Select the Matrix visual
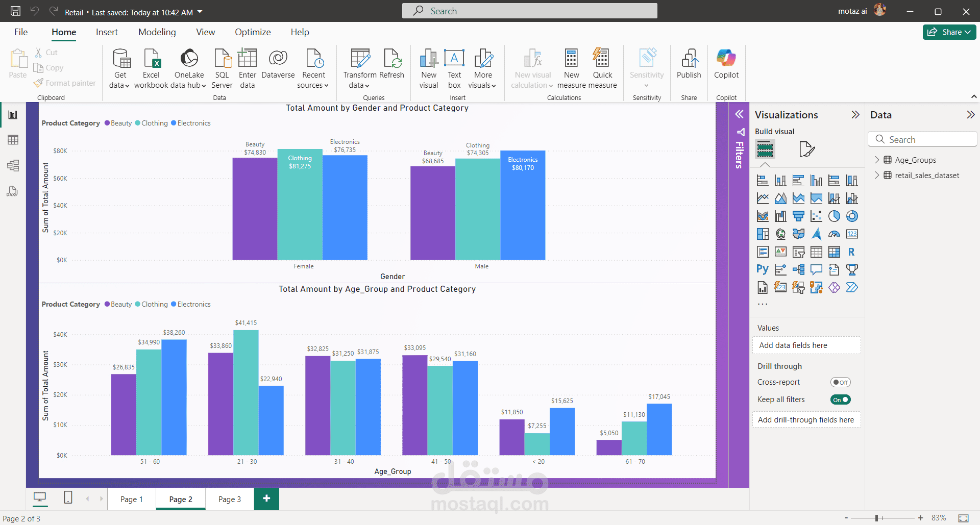This screenshot has width=980, height=525. point(834,252)
